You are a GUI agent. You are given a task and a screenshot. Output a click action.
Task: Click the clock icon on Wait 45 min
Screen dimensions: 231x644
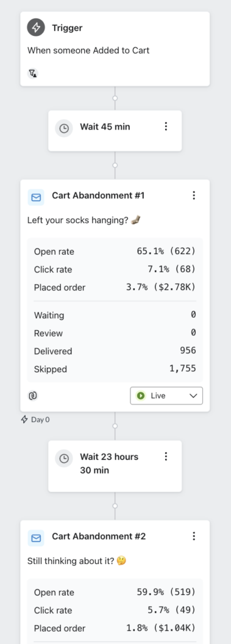coord(64,128)
